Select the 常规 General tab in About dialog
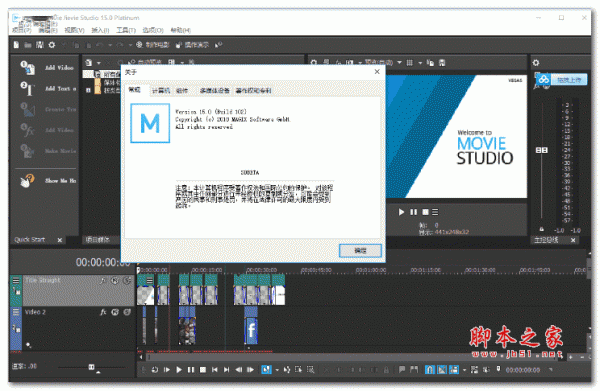Screen dimensions: 600x391 tap(135, 90)
